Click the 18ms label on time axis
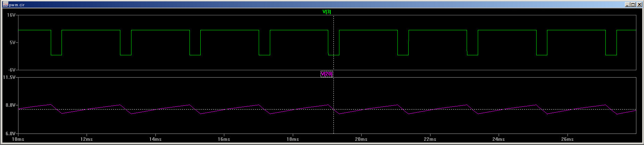 coord(292,139)
